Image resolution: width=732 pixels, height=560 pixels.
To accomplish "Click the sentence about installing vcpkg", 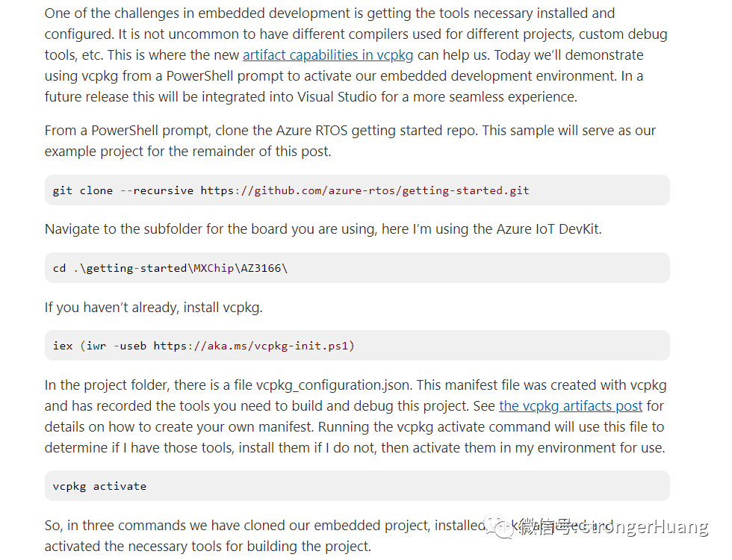I will click(x=154, y=308).
